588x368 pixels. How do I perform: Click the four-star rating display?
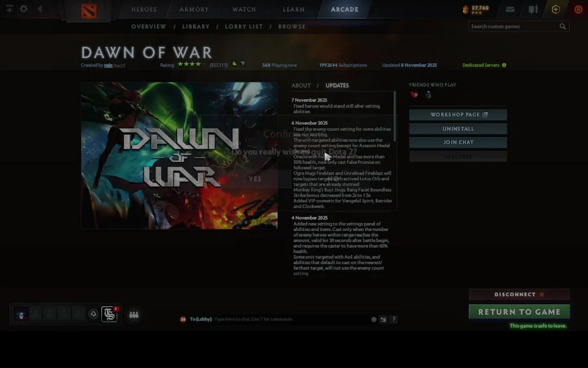[190, 64]
